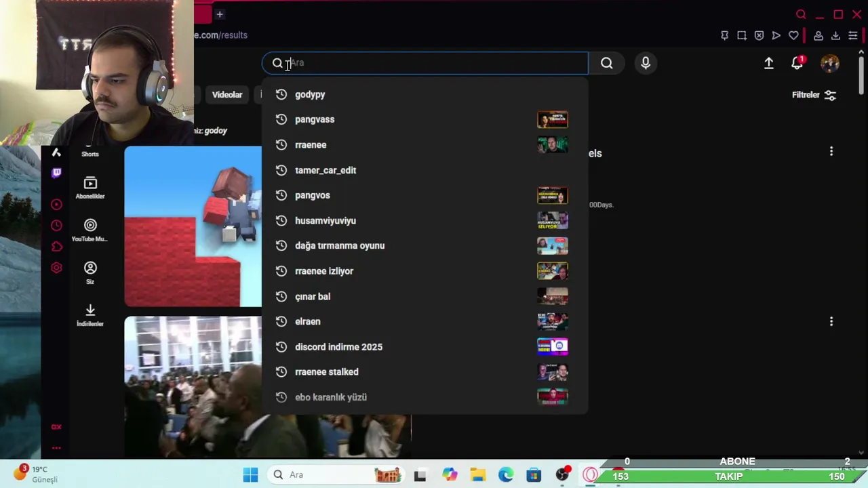Open Windows Start menu

[x=250, y=474]
